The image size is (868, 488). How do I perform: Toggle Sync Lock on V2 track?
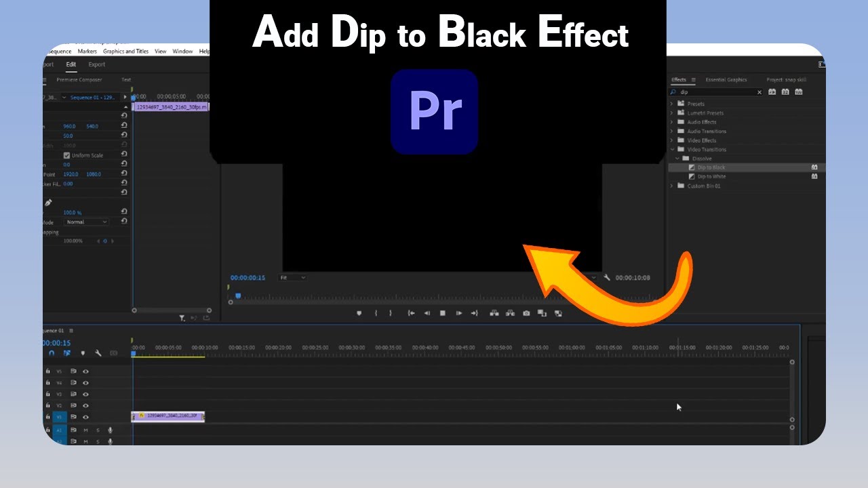pos(73,405)
